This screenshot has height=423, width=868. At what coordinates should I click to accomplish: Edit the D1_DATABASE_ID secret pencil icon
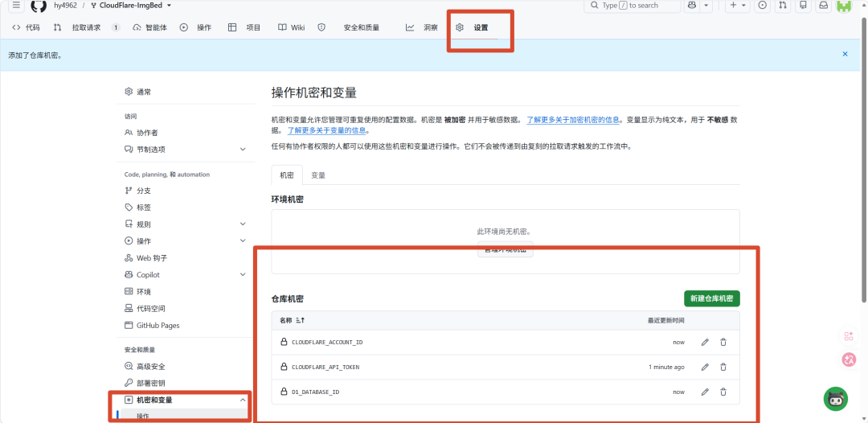pos(705,392)
